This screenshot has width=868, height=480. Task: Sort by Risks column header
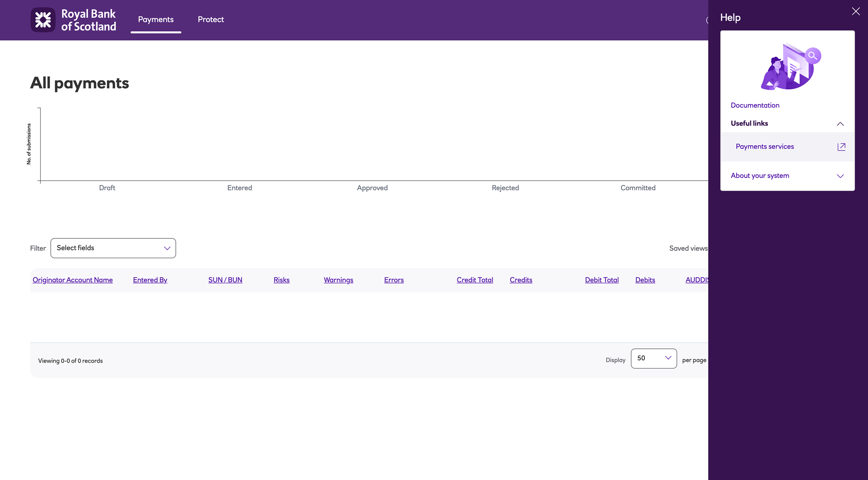pyautogui.click(x=281, y=280)
